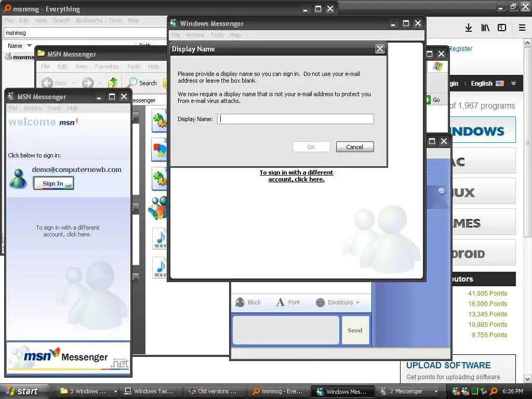
Task: Open the Search menu in Everything
Action: (61, 20)
